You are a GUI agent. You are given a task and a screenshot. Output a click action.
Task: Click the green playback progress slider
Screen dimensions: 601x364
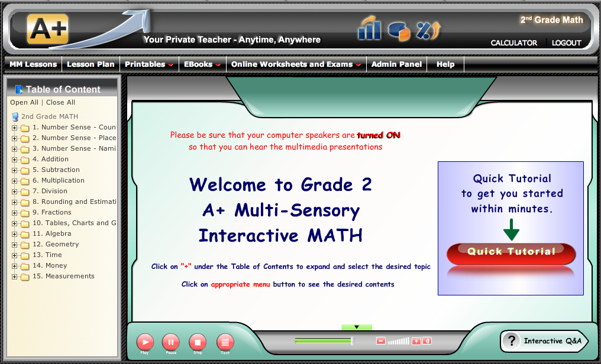tap(324, 340)
